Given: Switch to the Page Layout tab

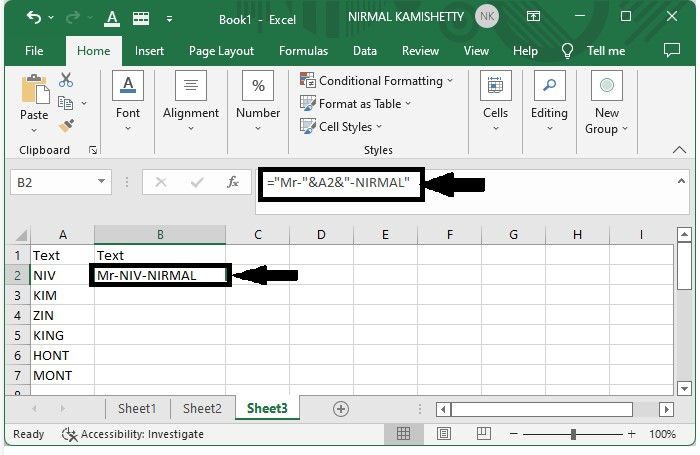Looking at the screenshot, I should point(221,51).
